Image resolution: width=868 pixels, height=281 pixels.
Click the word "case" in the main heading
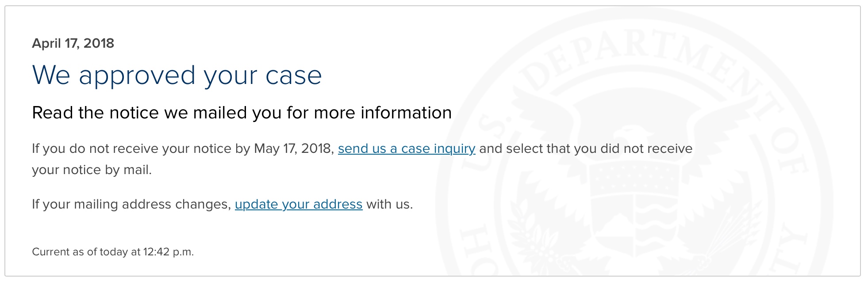coord(294,76)
